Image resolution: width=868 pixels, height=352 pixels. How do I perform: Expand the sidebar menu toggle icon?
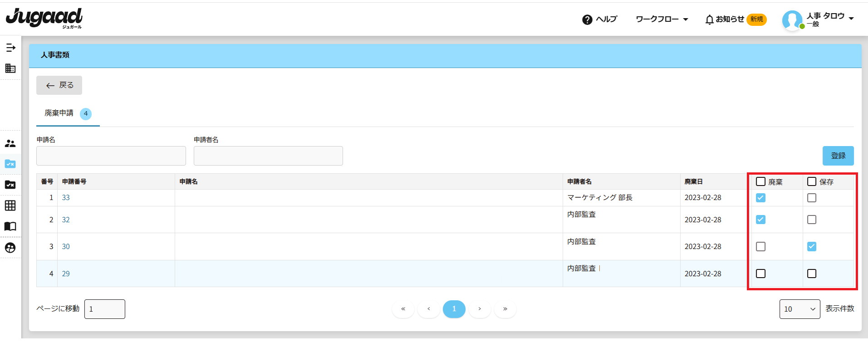[10, 48]
